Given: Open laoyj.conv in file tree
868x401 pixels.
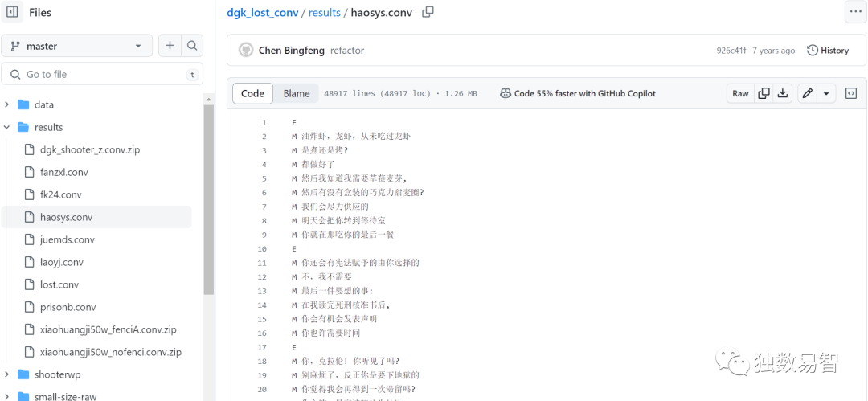Looking at the screenshot, I should [61, 263].
